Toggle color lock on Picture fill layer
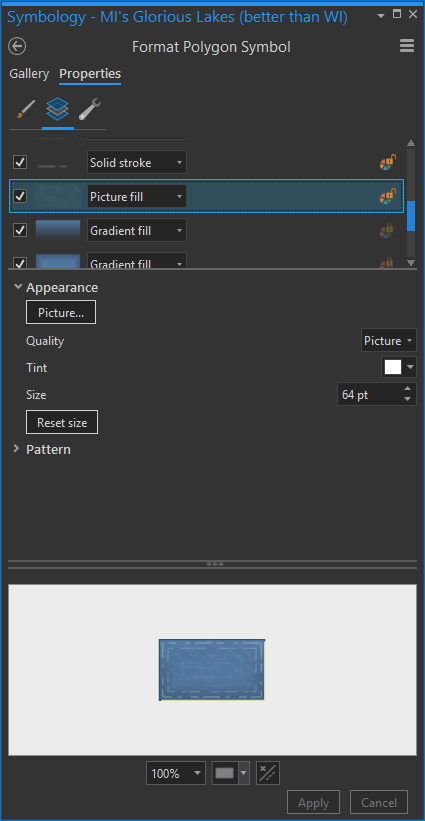The width and height of the screenshot is (425, 821). tap(388, 197)
